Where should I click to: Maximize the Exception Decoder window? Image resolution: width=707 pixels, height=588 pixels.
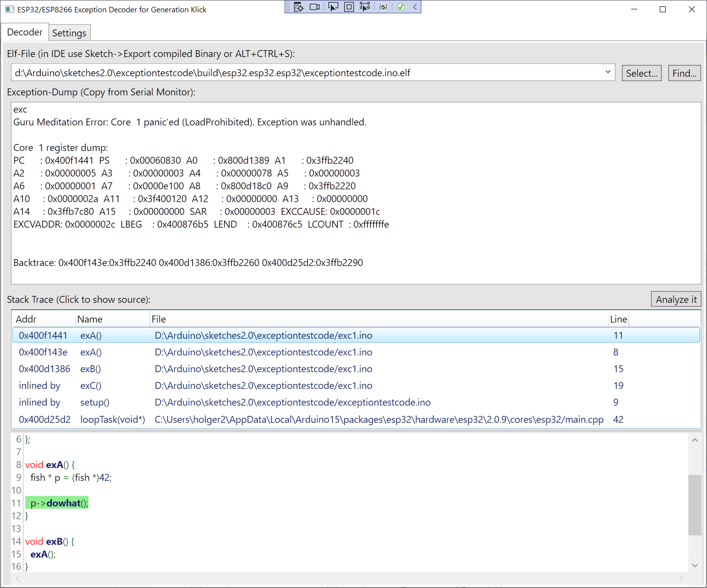[x=663, y=9]
